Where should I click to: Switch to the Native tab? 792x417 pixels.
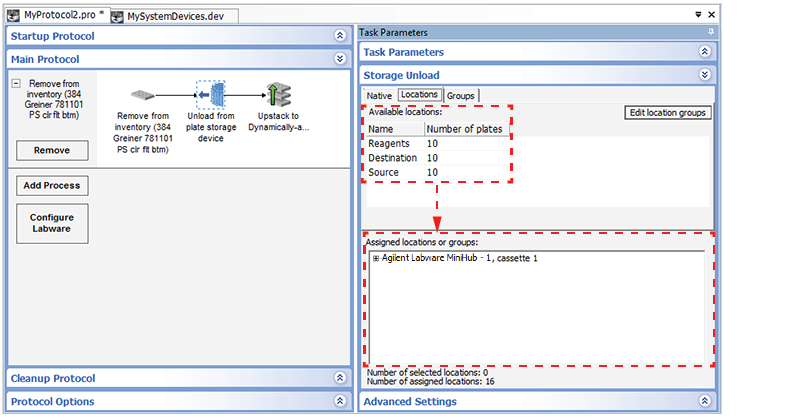[x=379, y=95]
